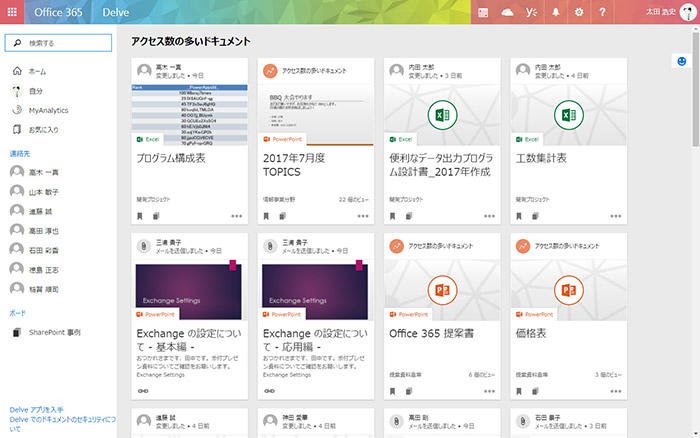The image size is (700, 438).
Task: Add 2017年7月度 TOPICS card to a board
Action: coord(283,216)
